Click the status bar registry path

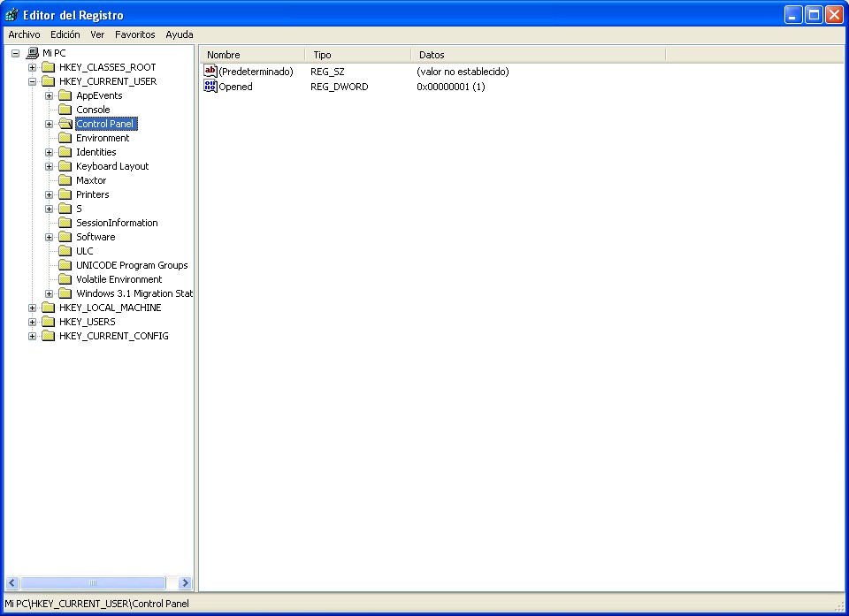pyautogui.click(x=97, y=604)
